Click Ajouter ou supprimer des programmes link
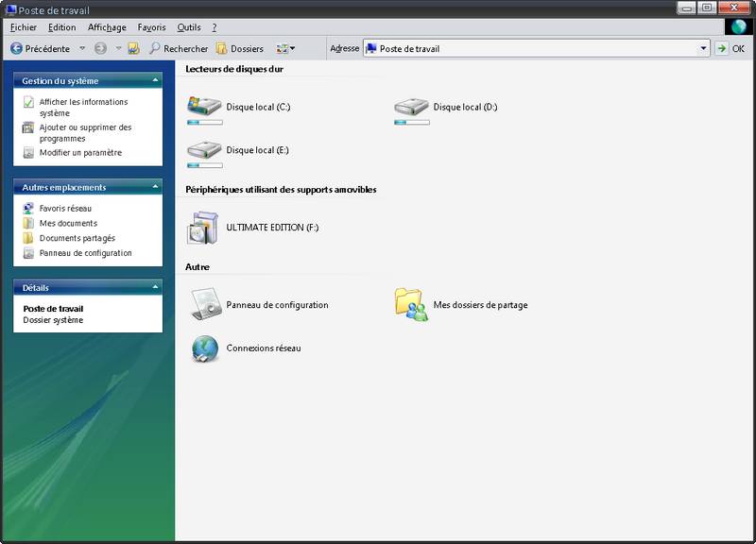 85,133
